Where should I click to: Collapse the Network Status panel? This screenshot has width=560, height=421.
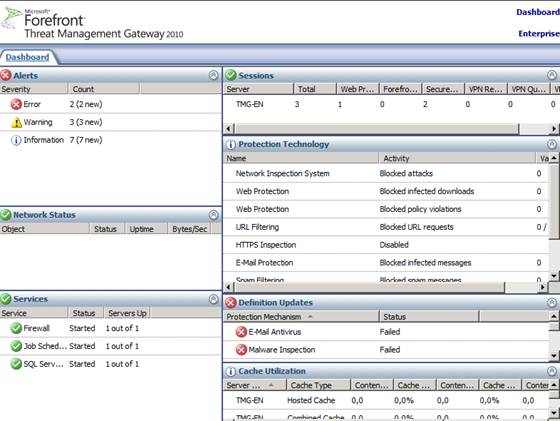[x=213, y=215]
